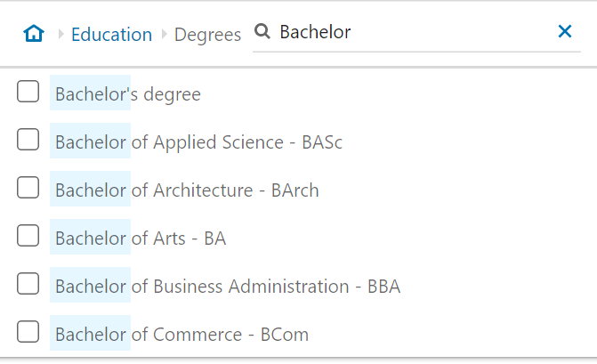Viewport: 597px width, 364px height.
Task: Select the Bachelor of Commerce checkbox
Action: pos(28,331)
